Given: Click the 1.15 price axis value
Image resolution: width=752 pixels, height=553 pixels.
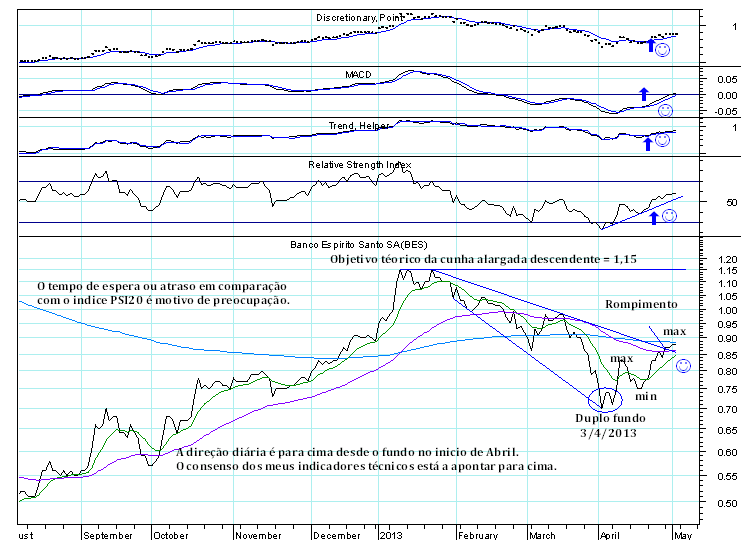Looking at the screenshot, I should (728, 271).
